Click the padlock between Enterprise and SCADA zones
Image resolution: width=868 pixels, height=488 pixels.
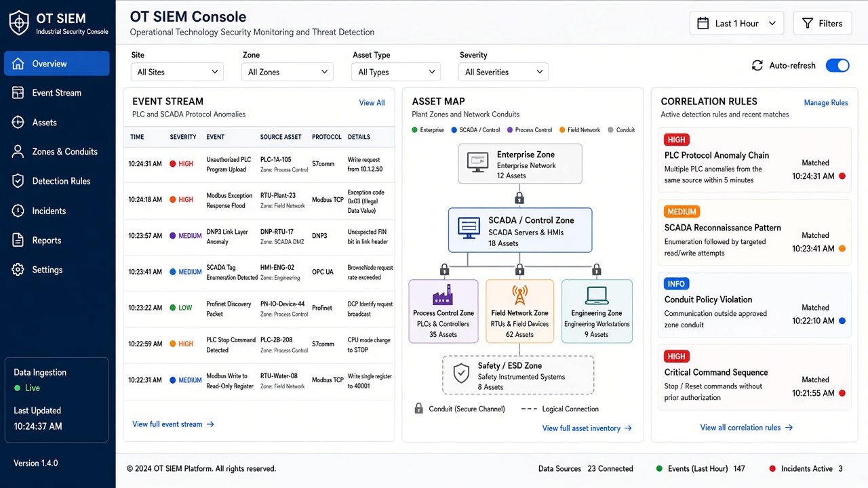[519, 198]
